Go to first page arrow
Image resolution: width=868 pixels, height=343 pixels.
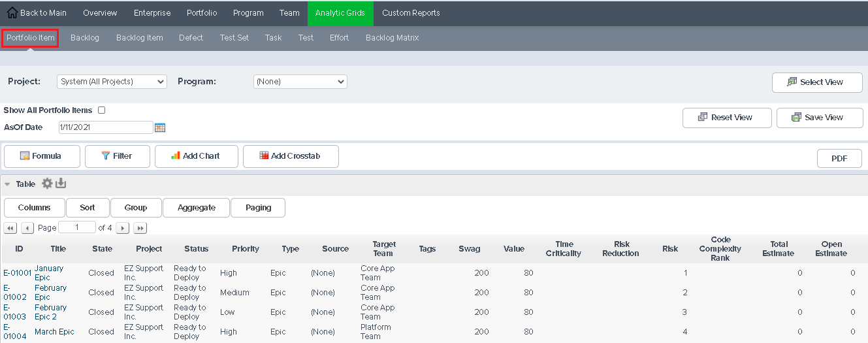pos(10,228)
